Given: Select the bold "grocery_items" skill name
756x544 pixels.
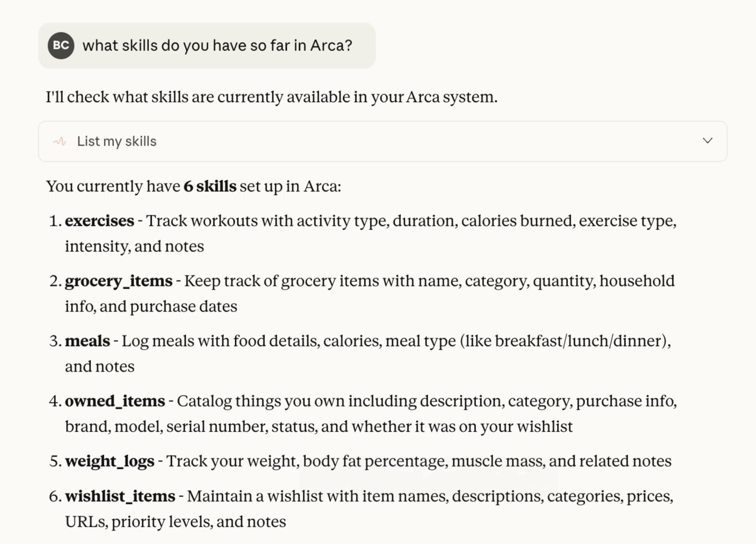Looking at the screenshot, I should (118, 281).
